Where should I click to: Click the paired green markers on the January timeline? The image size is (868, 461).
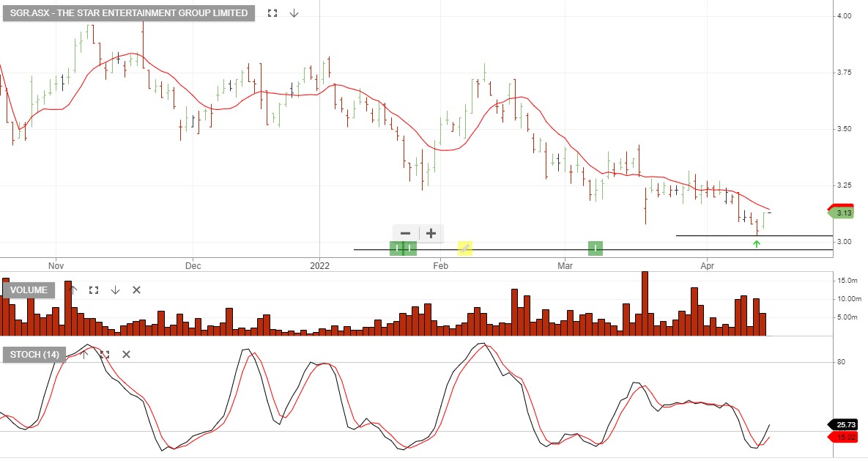click(404, 249)
